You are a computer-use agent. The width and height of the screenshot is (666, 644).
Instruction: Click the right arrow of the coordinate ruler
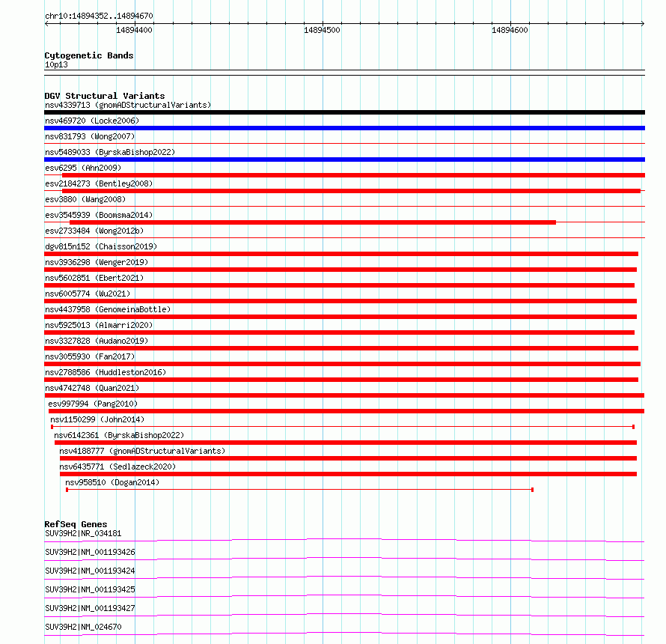pyautogui.click(x=643, y=23)
